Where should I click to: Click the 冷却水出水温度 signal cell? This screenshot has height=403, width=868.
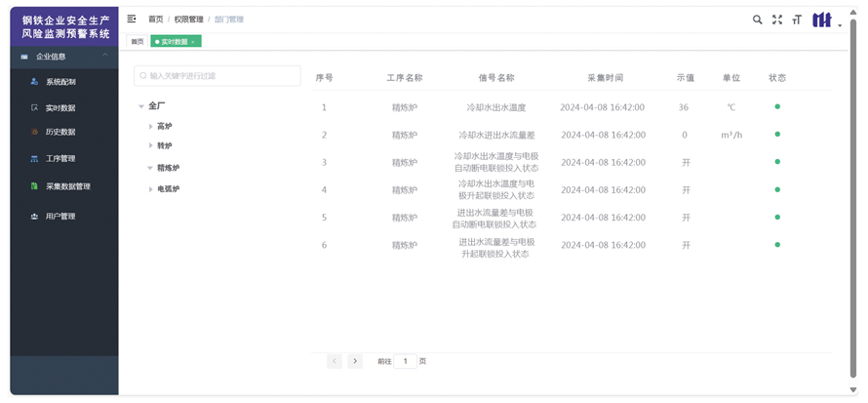pos(496,107)
